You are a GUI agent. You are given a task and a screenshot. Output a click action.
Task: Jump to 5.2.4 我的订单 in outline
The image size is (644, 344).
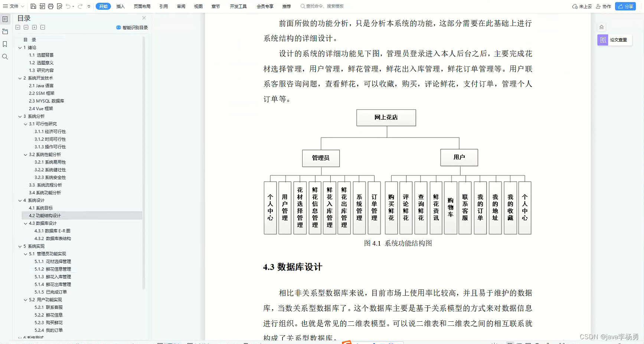[x=49, y=330]
